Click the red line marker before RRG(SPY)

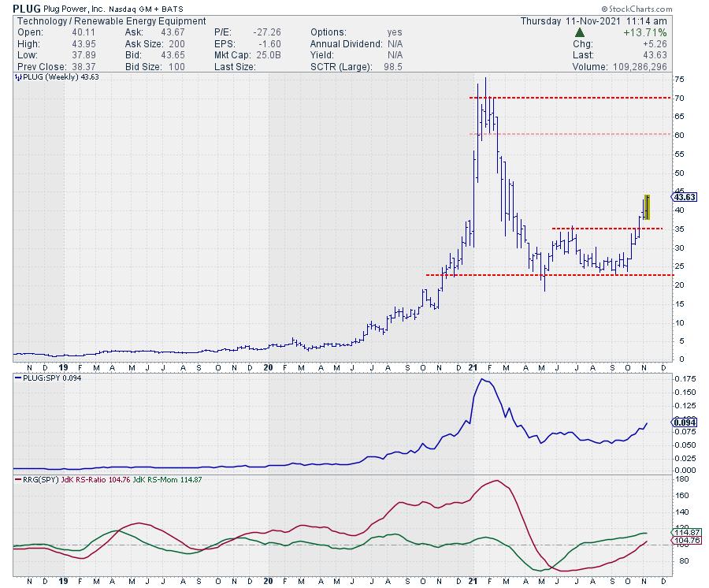pyautogui.click(x=17, y=478)
